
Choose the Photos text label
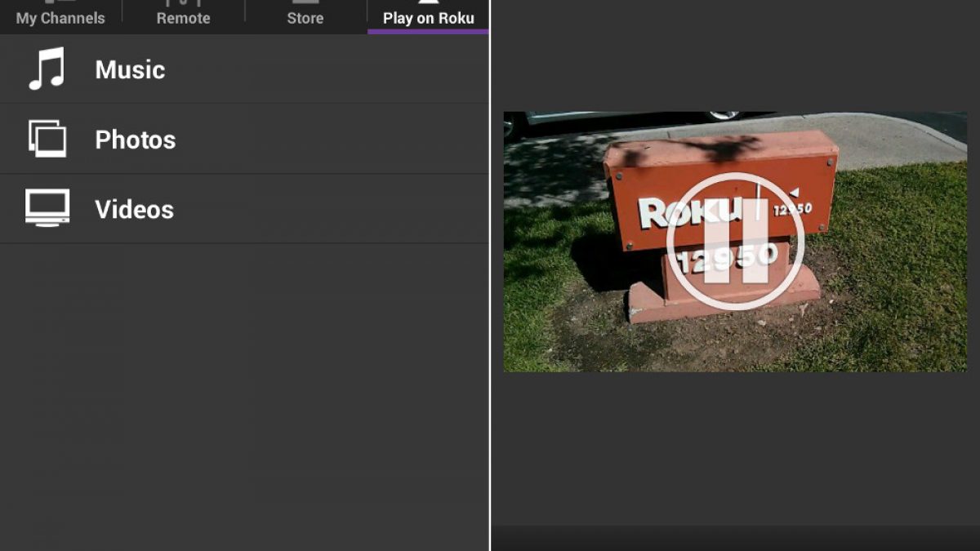135,140
